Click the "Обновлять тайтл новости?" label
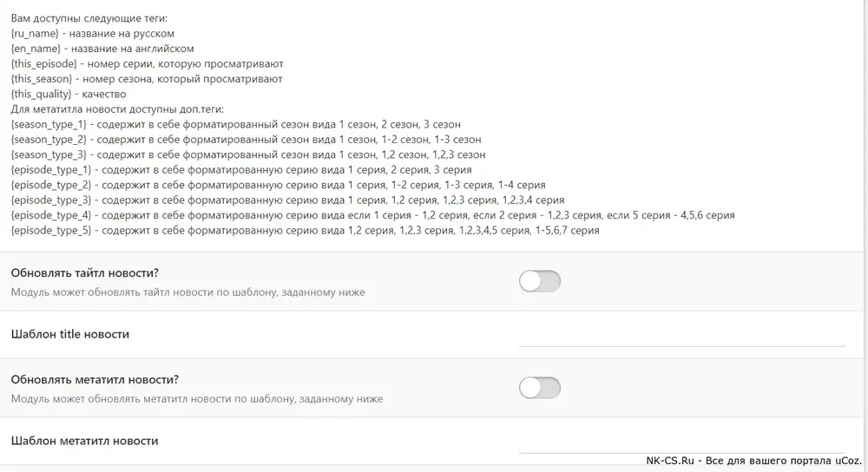This screenshot has width=868, height=472. click(x=85, y=272)
